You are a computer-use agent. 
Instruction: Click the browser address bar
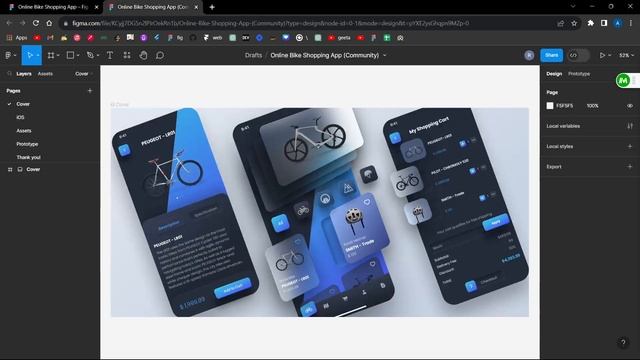pyautogui.click(x=310, y=23)
